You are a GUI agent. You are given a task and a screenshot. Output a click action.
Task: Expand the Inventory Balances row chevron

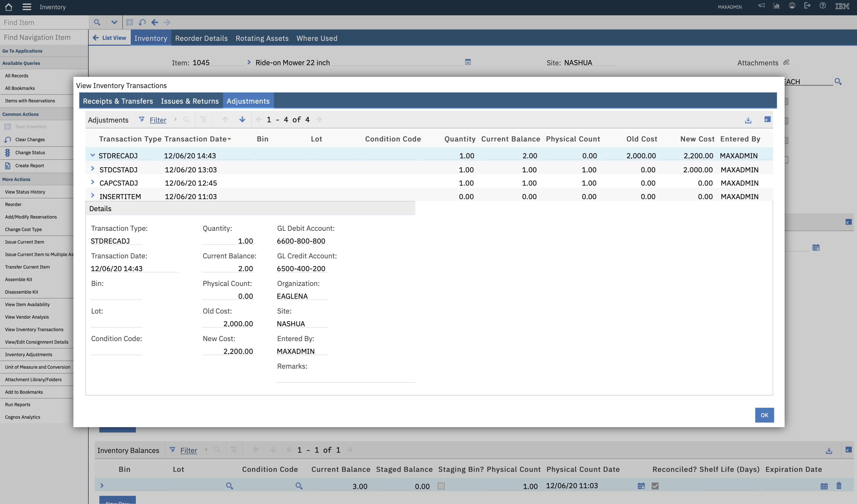click(102, 486)
